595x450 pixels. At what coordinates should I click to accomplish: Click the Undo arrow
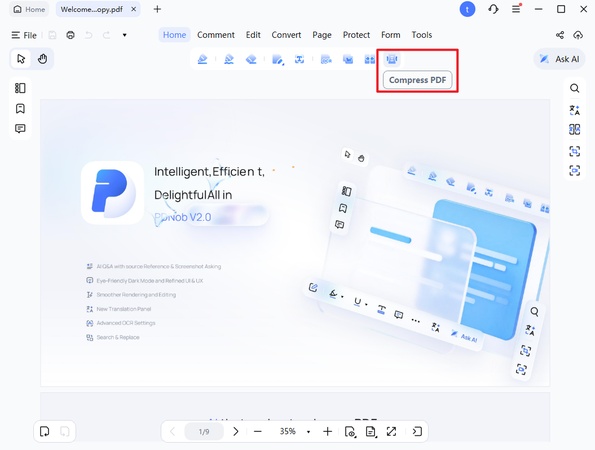coord(88,35)
